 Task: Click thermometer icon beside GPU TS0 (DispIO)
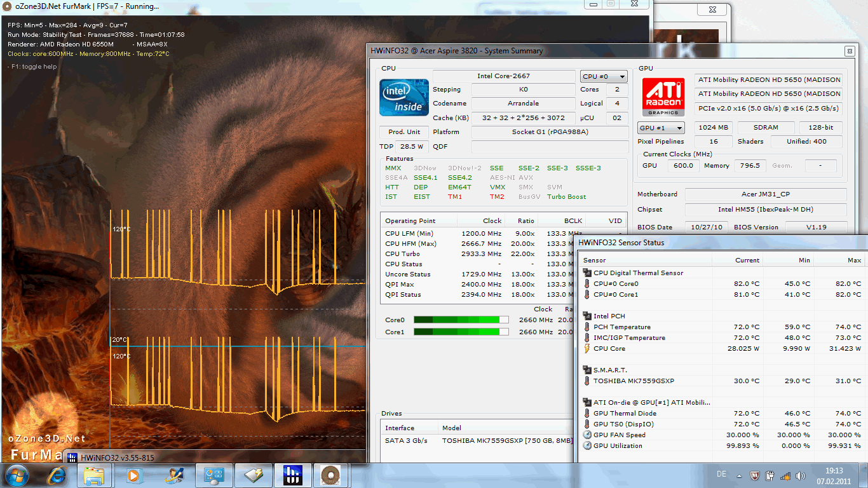(587, 424)
